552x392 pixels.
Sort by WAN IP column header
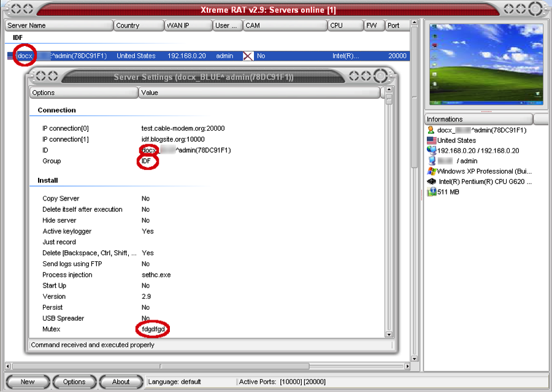pos(188,25)
